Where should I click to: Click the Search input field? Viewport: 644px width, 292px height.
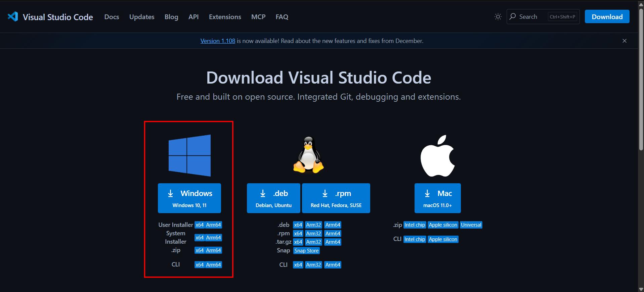coord(543,17)
